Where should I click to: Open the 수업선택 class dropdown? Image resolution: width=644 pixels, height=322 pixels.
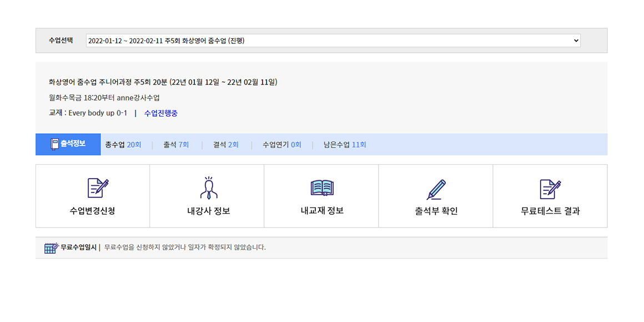pyautogui.click(x=333, y=41)
